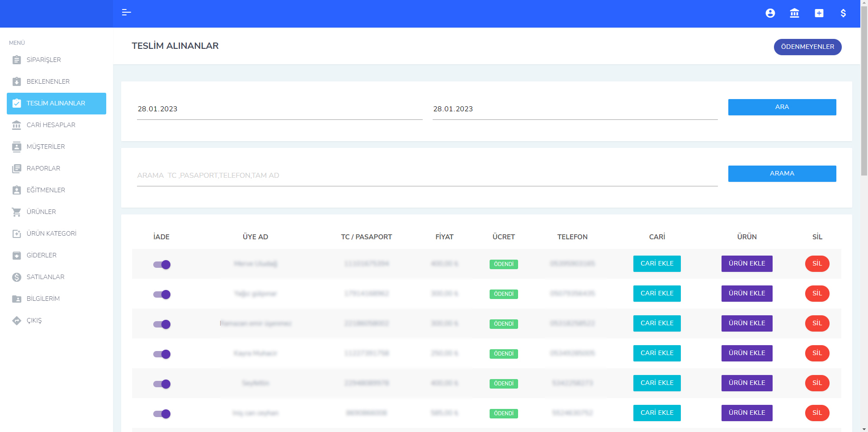Click CARİ EKLE in the third row
The height and width of the screenshot is (432, 868).
coord(657,323)
